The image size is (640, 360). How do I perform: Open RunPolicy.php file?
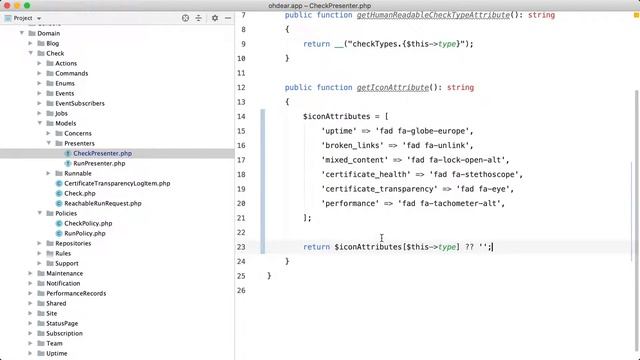click(84, 233)
